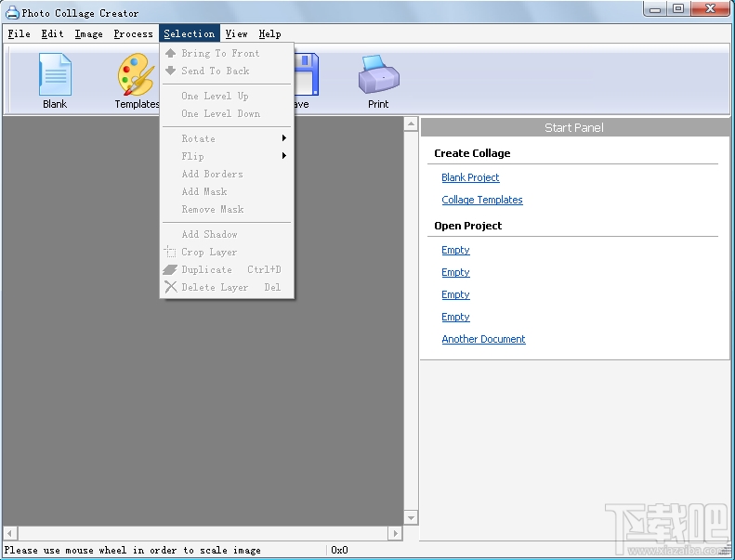Viewport: 735px width, 560px height.
Task: Click the vertical scrollbar up arrow
Action: point(411,124)
